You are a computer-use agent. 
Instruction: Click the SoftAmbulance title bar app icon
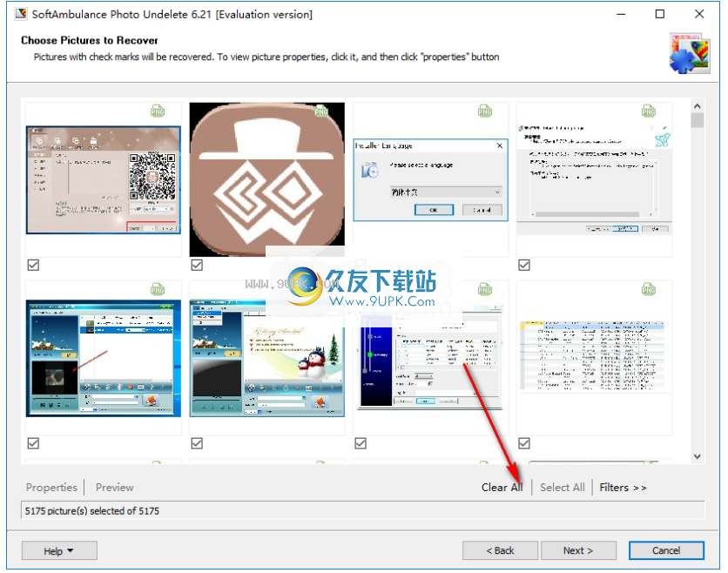tap(21, 14)
